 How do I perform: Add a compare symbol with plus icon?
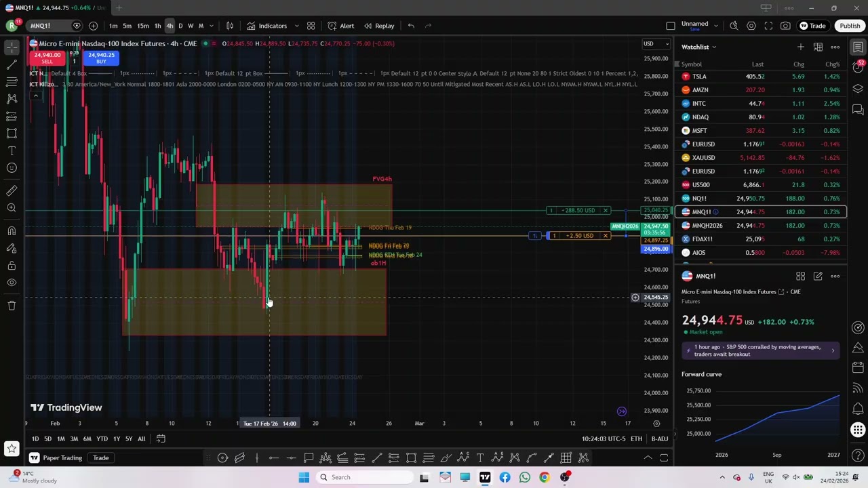click(x=93, y=26)
